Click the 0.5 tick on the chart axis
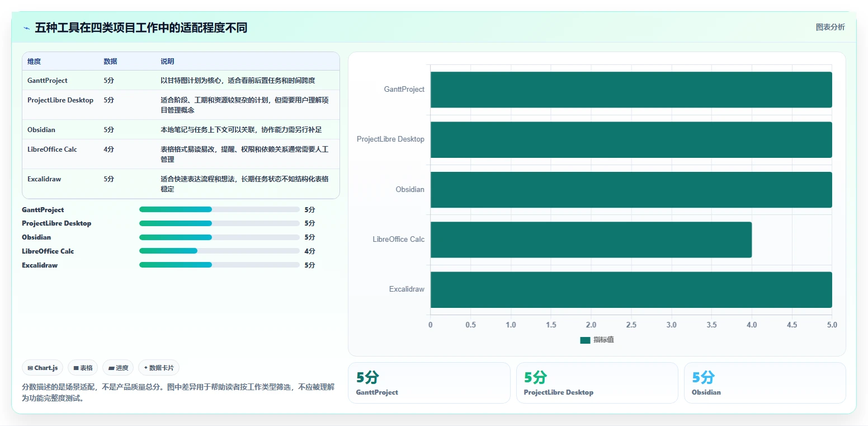Image resolution: width=868 pixels, height=426 pixels. pyautogui.click(x=471, y=325)
